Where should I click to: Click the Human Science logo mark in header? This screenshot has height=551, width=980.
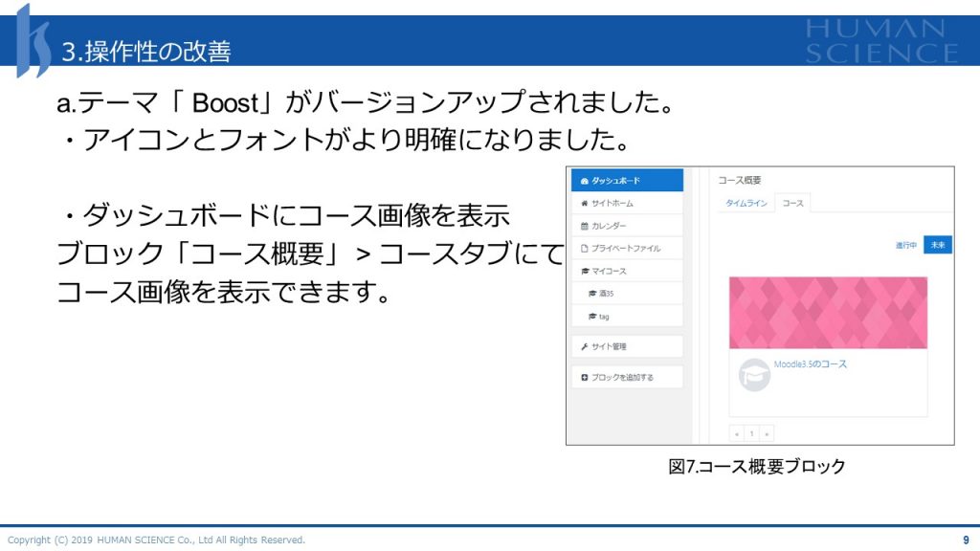pos(33,40)
